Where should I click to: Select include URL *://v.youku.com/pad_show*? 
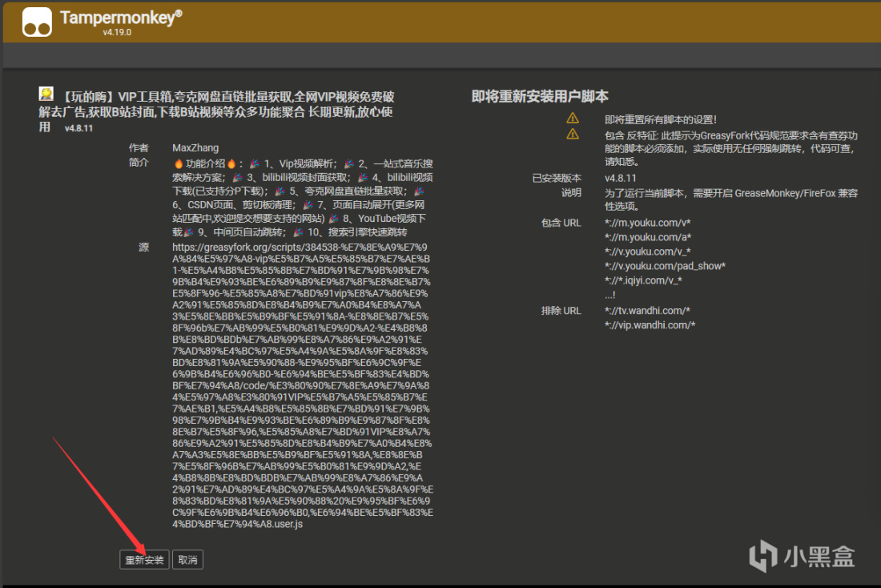666,266
